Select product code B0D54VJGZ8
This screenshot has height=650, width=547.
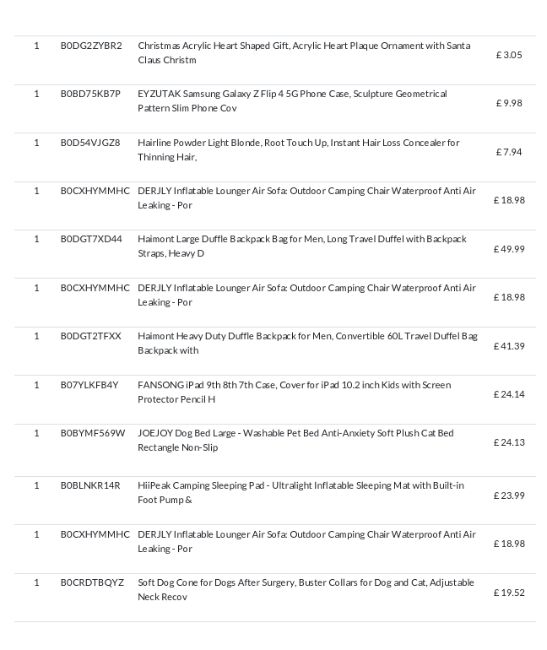click(x=90, y=143)
